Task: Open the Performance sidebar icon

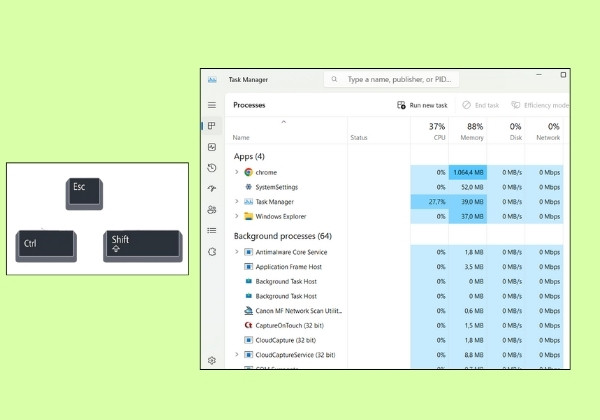Action: coord(212,147)
